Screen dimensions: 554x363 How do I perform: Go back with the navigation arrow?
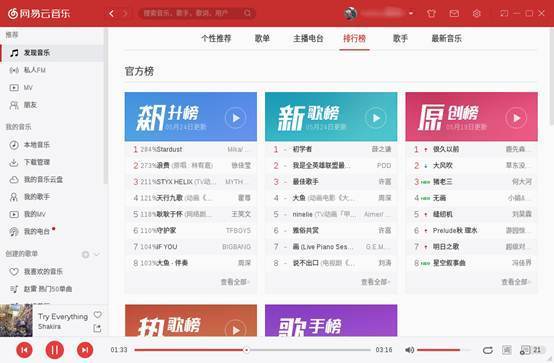tap(112, 13)
